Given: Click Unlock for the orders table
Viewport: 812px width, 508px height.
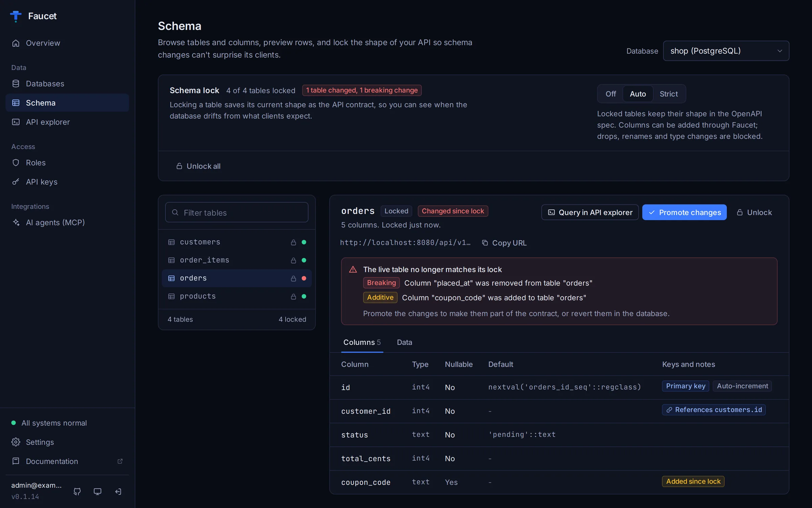Looking at the screenshot, I should [754, 212].
